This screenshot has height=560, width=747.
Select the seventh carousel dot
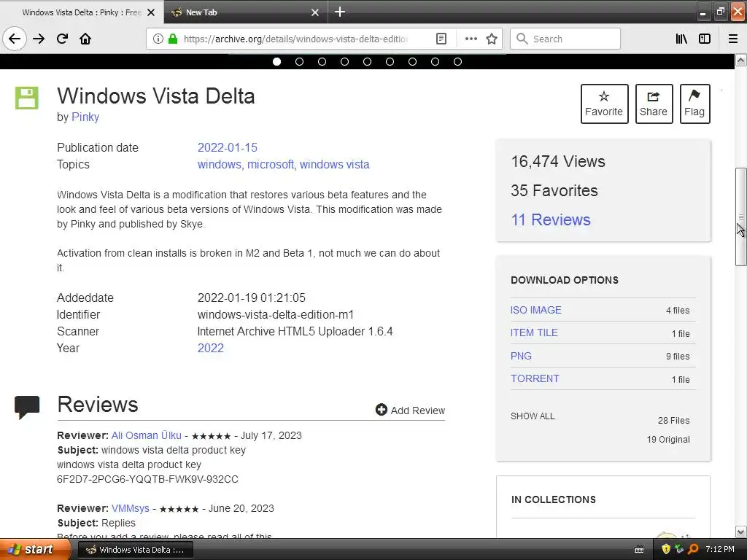tap(413, 61)
